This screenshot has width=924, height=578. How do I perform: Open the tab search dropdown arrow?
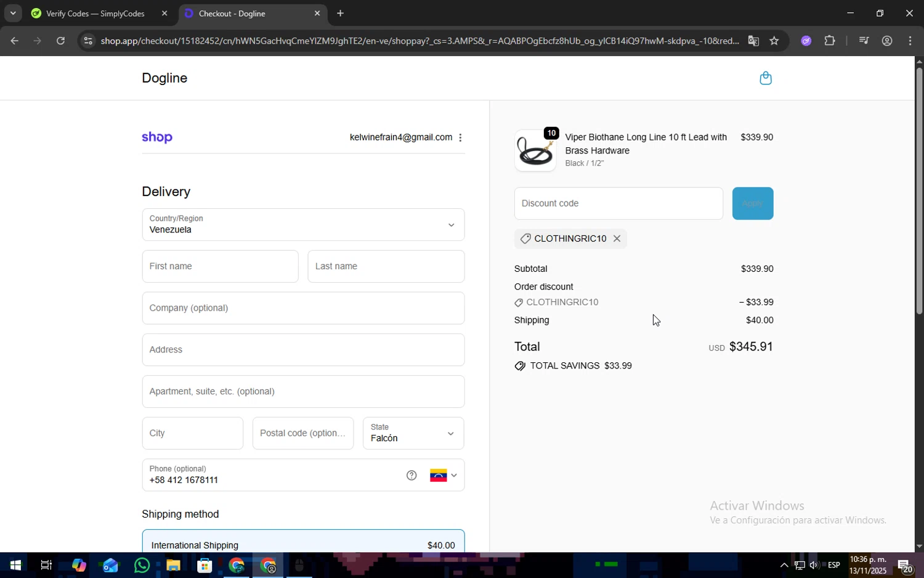[x=13, y=13]
